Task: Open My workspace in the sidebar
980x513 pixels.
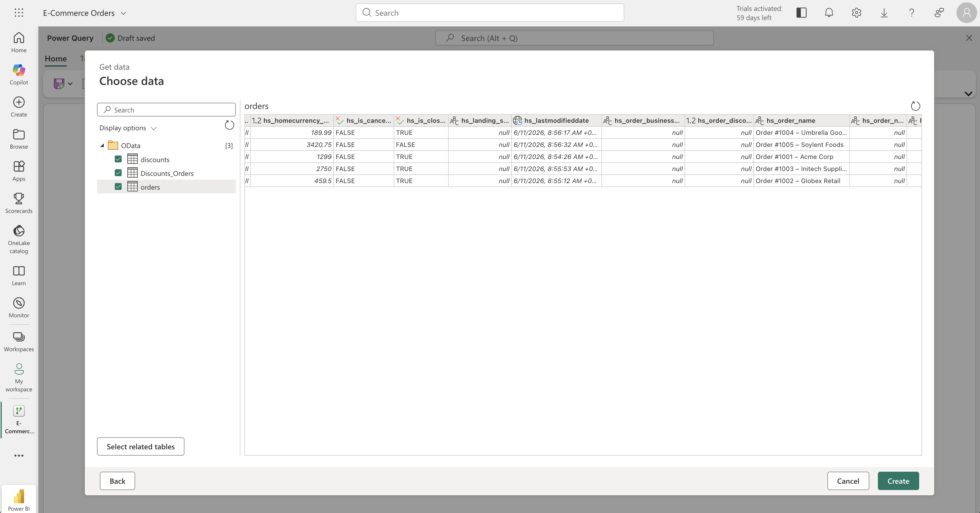Action: 19,377
